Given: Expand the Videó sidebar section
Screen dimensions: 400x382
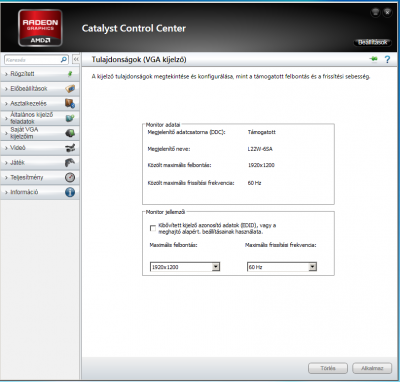Looking at the screenshot, I should click(40, 148).
